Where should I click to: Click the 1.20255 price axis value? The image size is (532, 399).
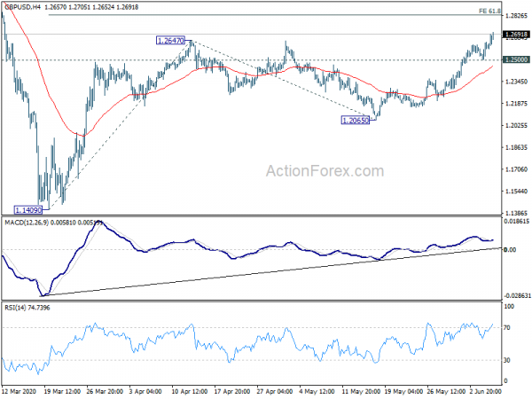point(516,126)
